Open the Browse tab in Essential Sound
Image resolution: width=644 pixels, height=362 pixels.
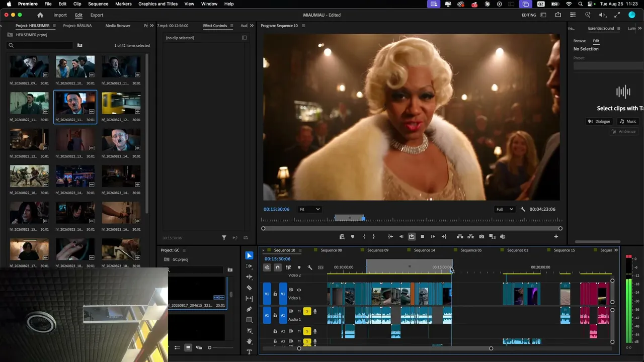[x=580, y=41]
